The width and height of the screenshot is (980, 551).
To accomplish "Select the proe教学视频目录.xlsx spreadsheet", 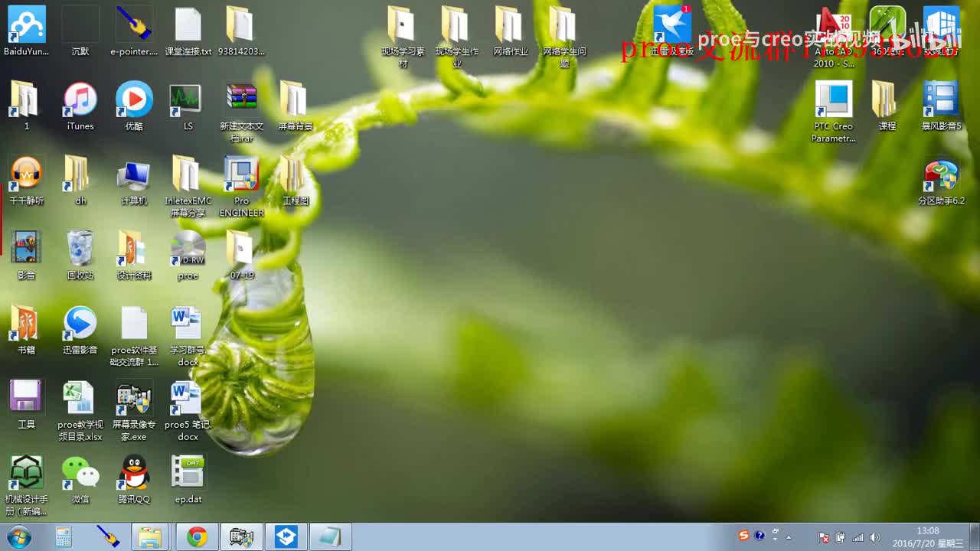I will (80, 410).
